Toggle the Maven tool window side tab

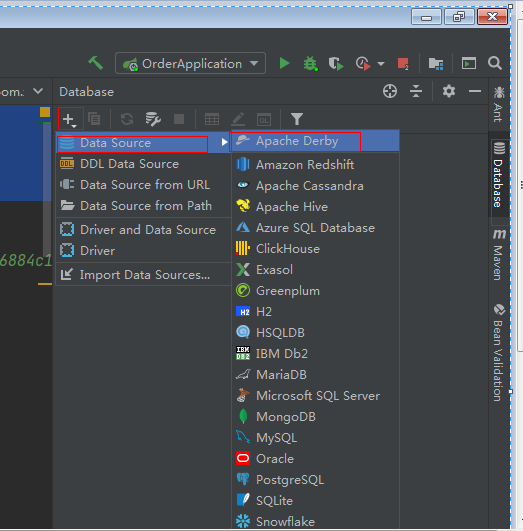coord(499,255)
